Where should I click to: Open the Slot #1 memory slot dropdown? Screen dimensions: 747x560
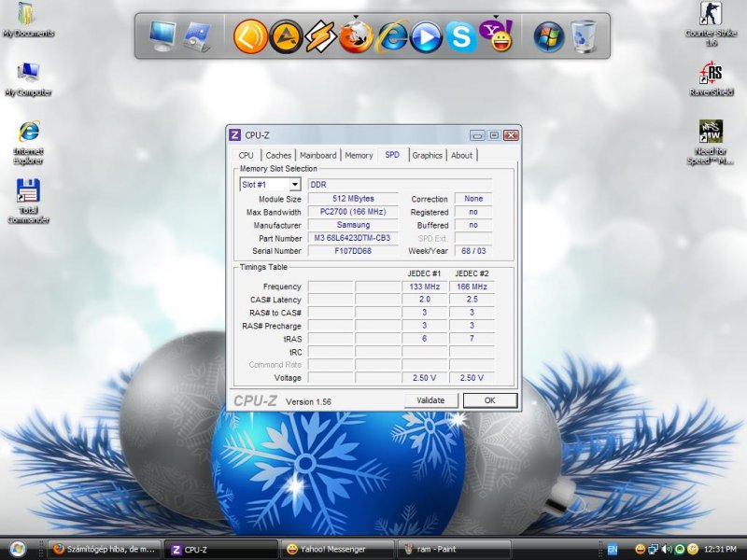270,184
